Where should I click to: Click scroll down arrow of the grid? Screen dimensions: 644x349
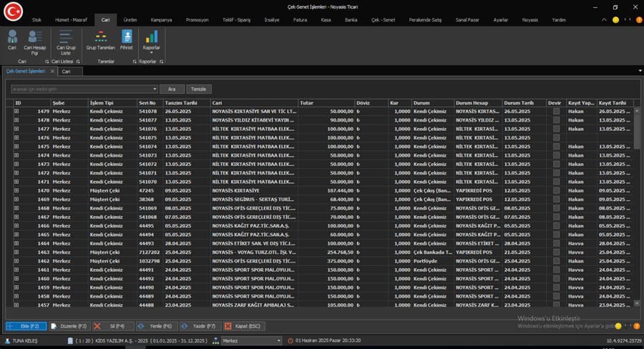[637, 304]
